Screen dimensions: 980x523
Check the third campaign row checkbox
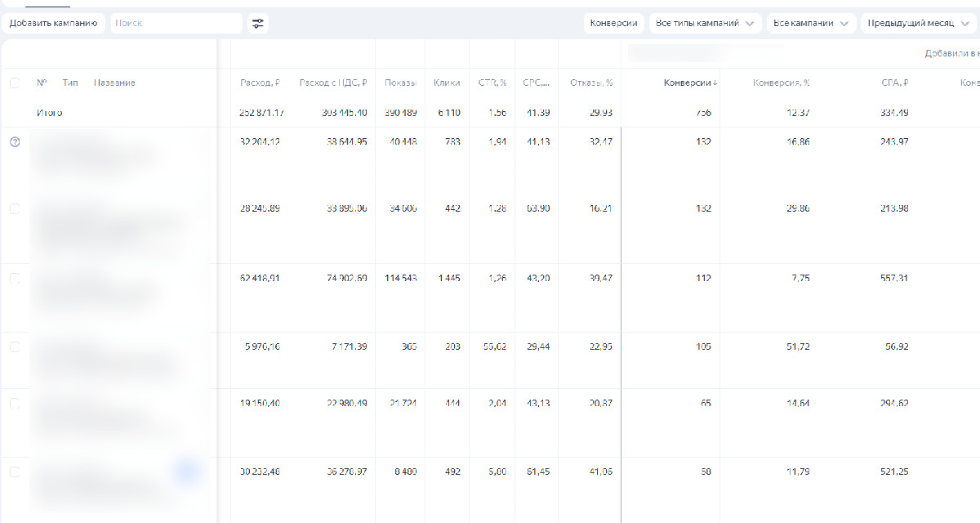point(15,279)
